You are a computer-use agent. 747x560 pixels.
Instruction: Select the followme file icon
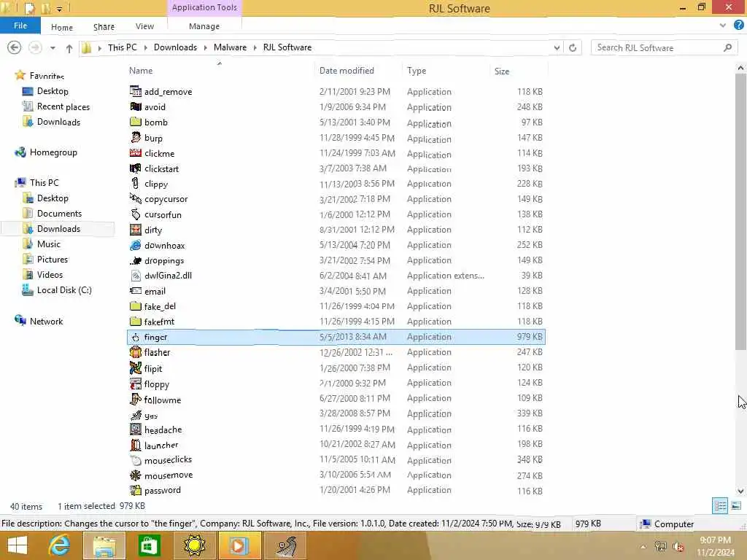pyautogui.click(x=136, y=399)
